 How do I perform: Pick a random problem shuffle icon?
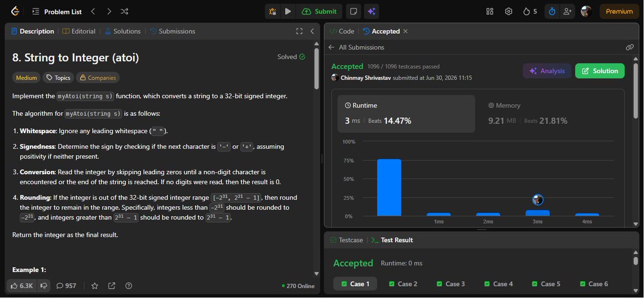[125, 11]
